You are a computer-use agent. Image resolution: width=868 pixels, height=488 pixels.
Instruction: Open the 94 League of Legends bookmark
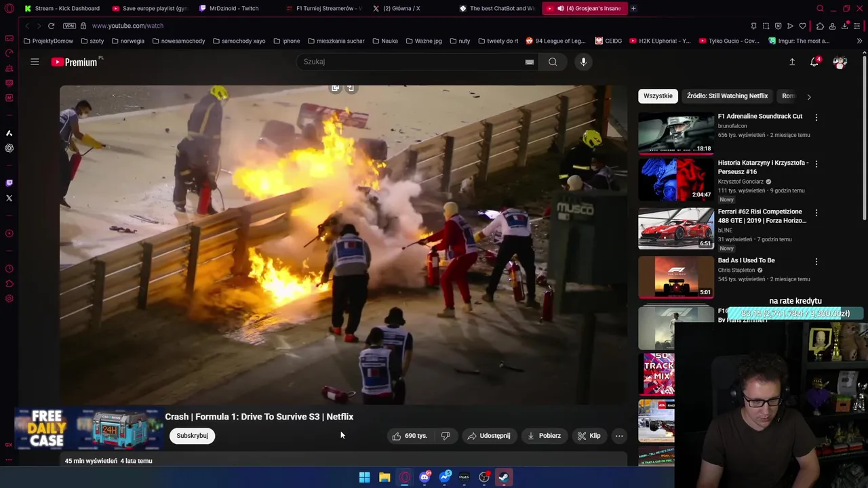pos(555,41)
